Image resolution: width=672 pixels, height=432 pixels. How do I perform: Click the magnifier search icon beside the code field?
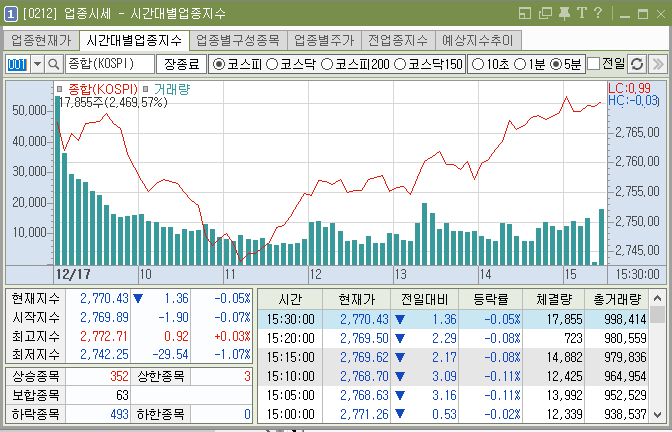[x=54, y=64]
